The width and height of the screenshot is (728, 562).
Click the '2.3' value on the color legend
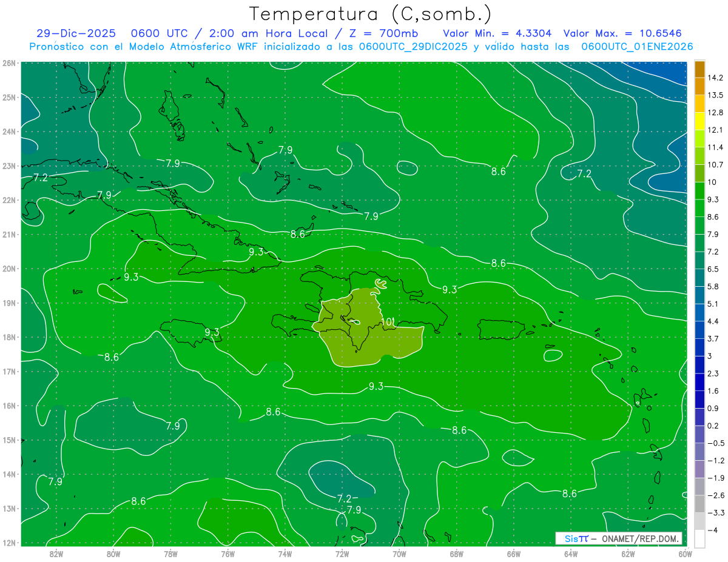[x=713, y=373]
